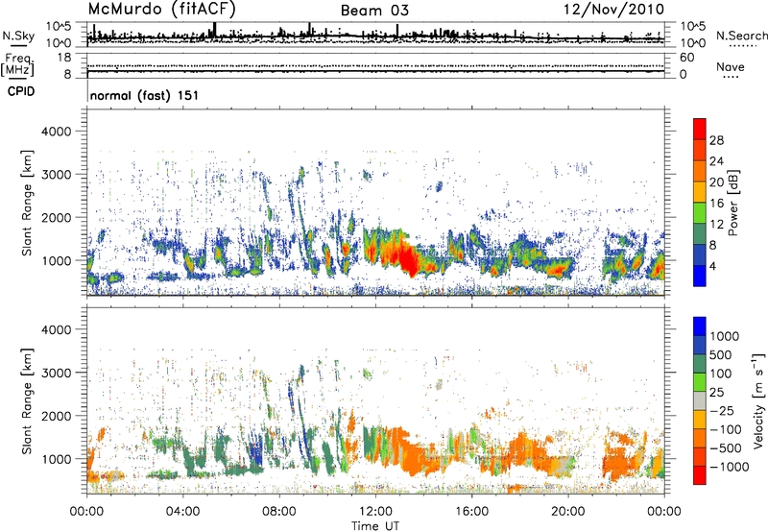768x532 pixels.
Task: Click the Velocity [m s⁻¹] colorbar title
Action: [758, 400]
